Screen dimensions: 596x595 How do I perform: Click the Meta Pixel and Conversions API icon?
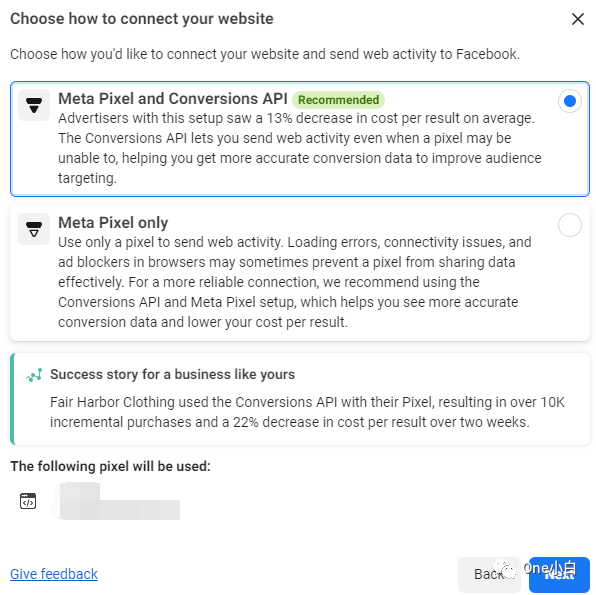34,105
